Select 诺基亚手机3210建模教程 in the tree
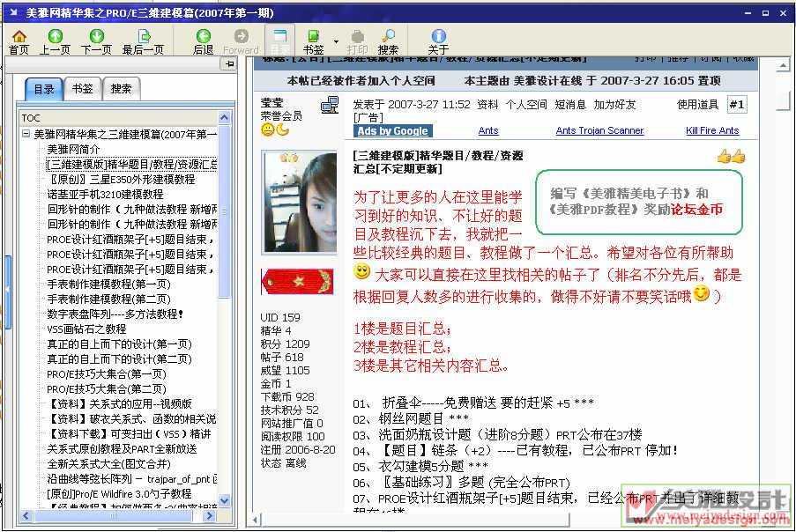Viewport: 796px width, 532px height. (x=105, y=195)
